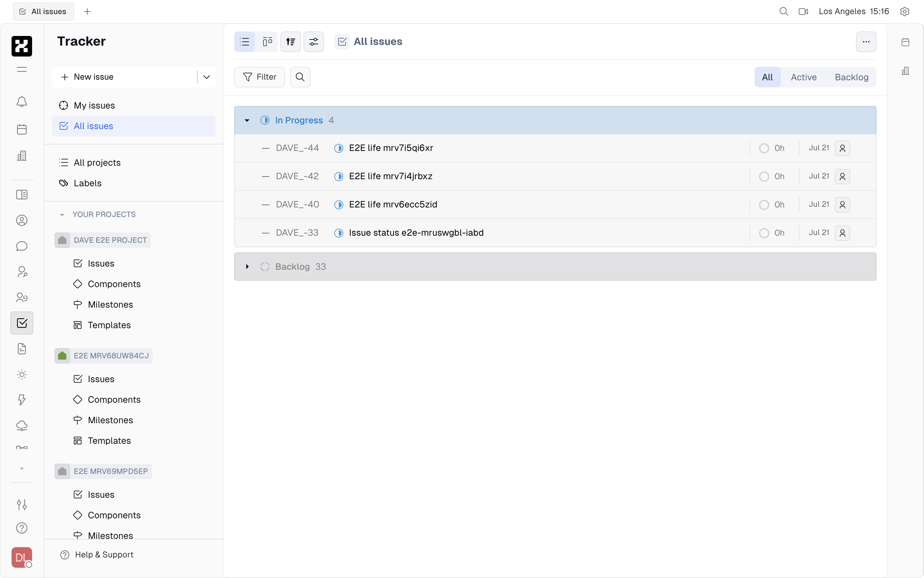Open the contacts person-circle icon

22,220
